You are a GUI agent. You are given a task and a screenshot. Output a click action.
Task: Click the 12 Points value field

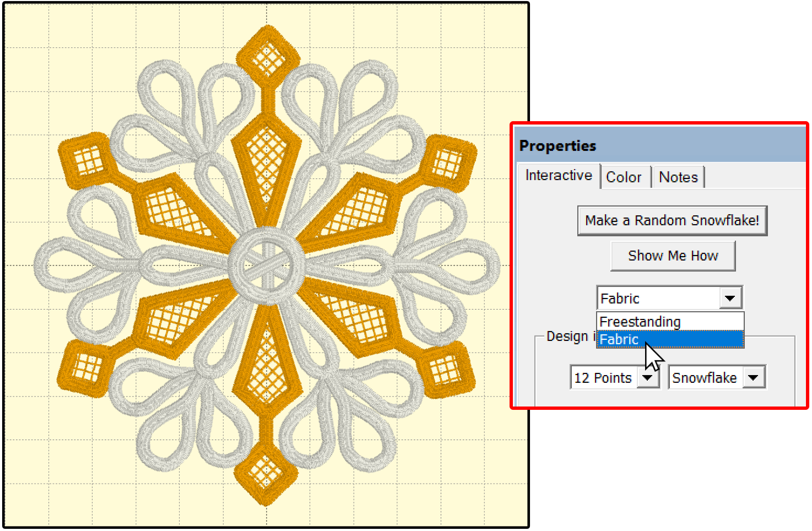click(x=603, y=378)
